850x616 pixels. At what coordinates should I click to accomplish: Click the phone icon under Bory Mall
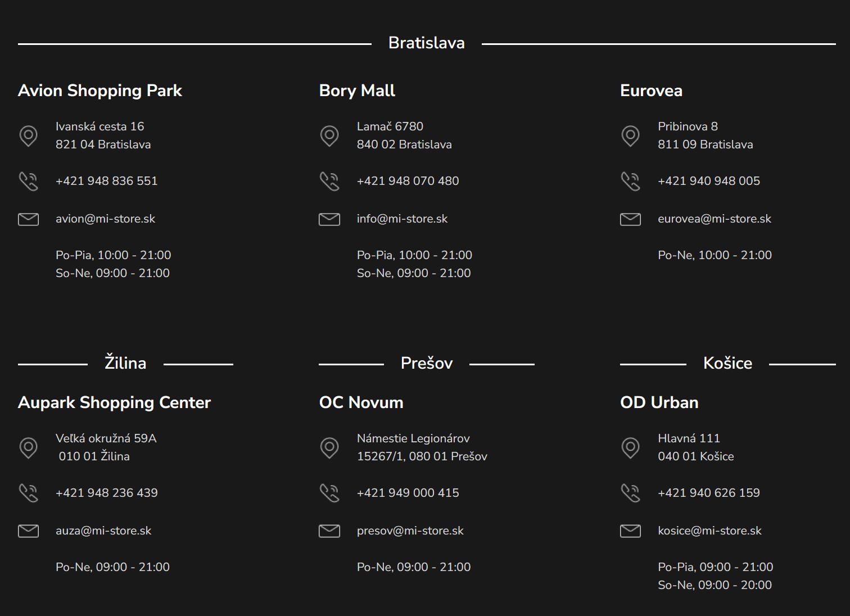pos(329,181)
